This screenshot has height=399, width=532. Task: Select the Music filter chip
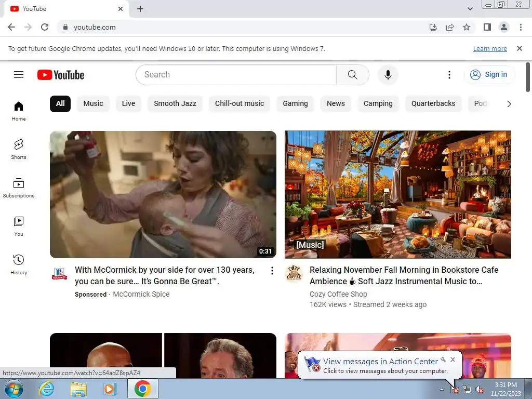coord(94,103)
